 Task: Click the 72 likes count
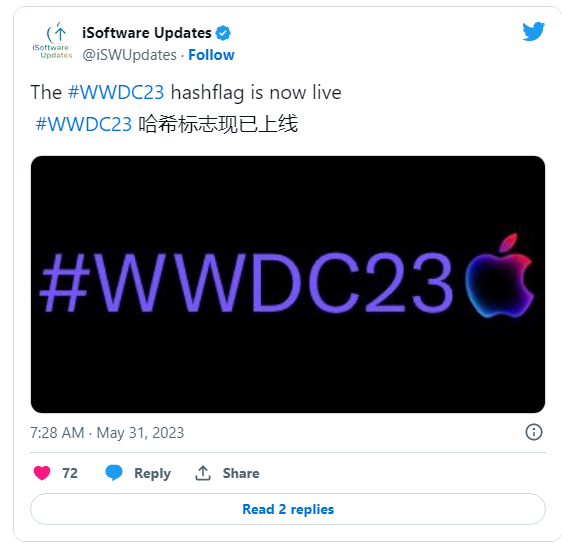click(x=70, y=473)
